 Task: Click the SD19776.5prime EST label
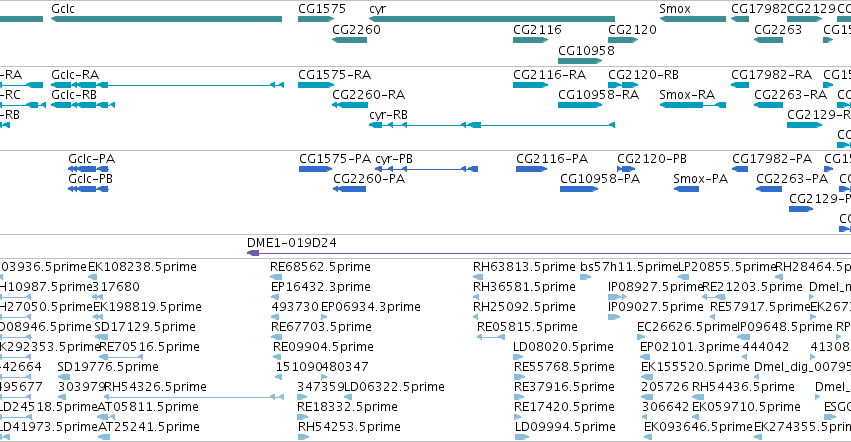coord(108,367)
